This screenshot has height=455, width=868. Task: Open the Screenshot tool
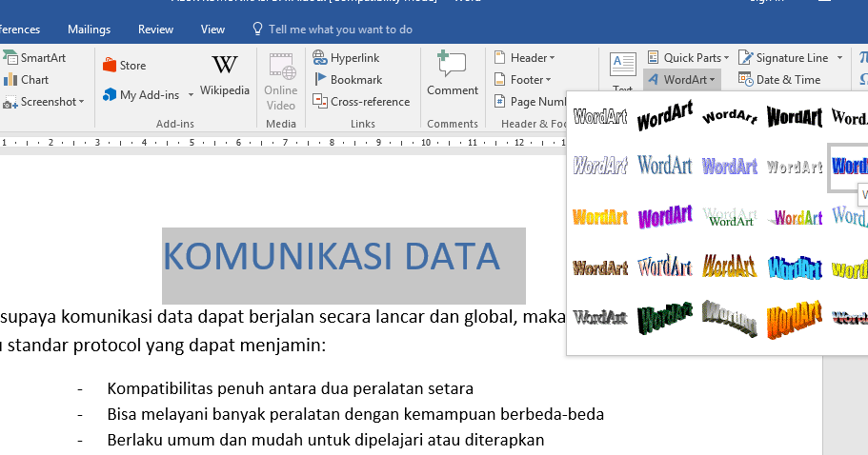click(43, 102)
